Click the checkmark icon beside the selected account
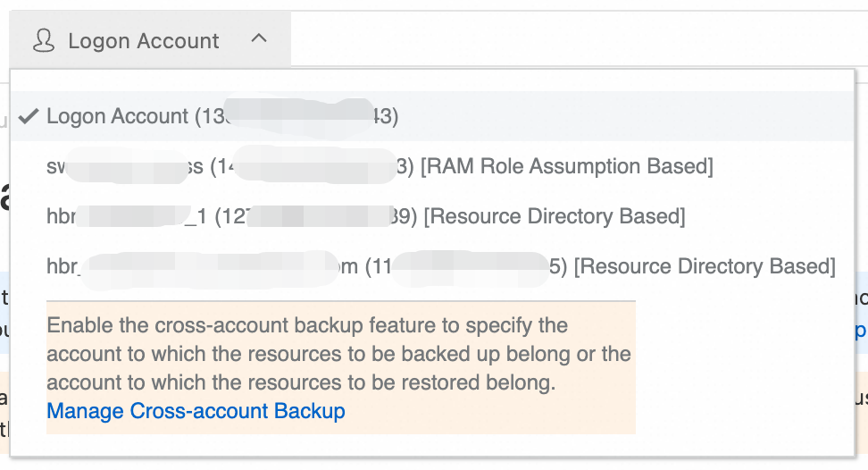Viewport: 868px width, 470px height. [29, 116]
